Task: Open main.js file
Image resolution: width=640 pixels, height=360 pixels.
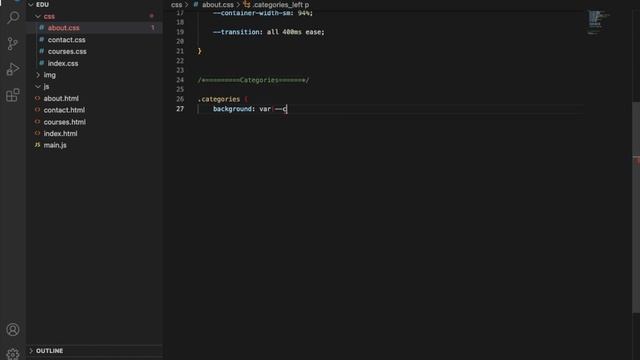Action: coord(55,145)
